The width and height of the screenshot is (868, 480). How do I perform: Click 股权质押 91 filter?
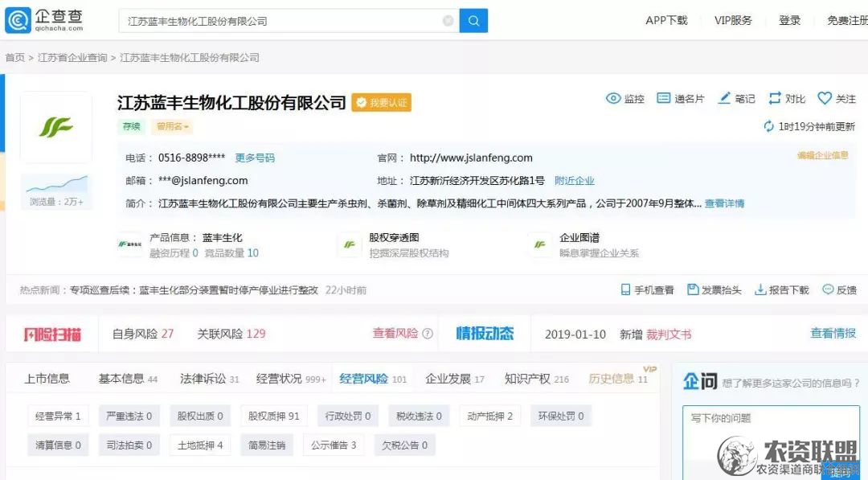273,416
